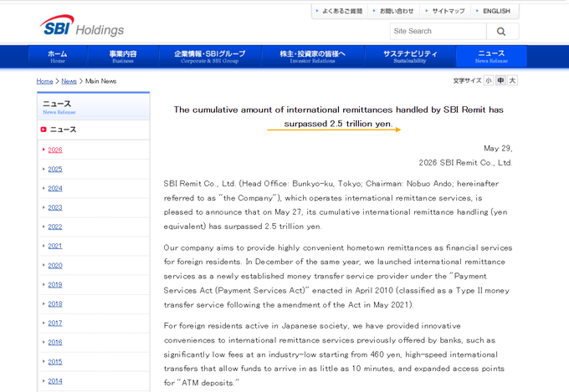The image size is (569, 392).
Task: Open the 2022 news archive
Action: pyautogui.click(x=55, y=227)
